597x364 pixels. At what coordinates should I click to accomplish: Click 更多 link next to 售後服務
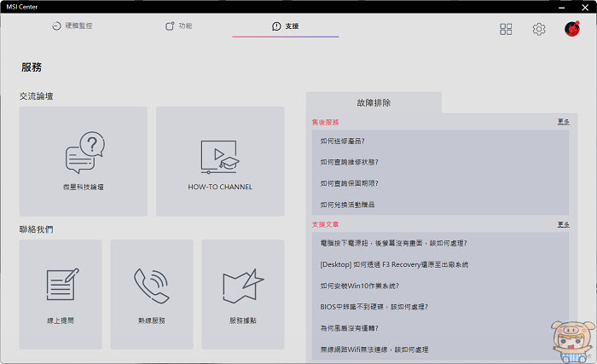coord(564,121)
